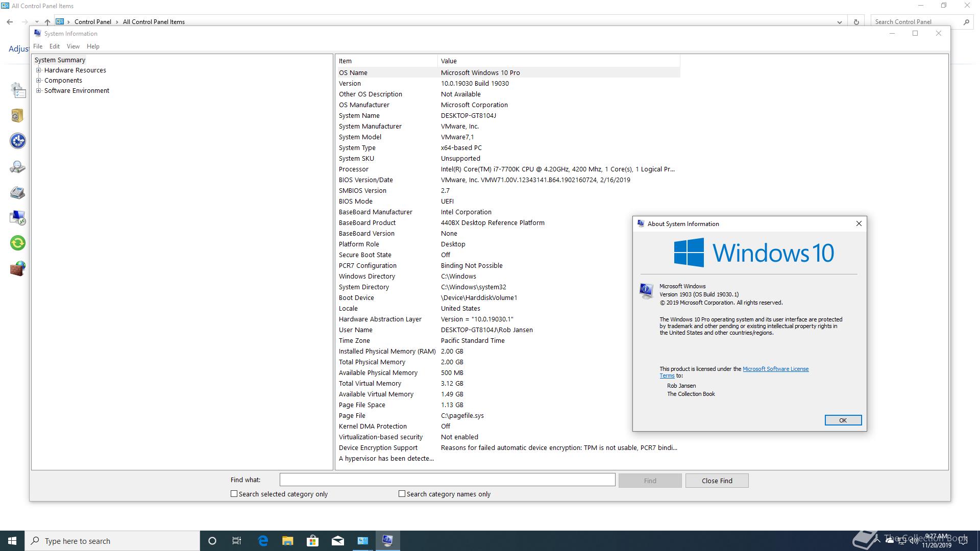Switch to System Information taskbar button
980x551 pixels.
tap(388, 541)
